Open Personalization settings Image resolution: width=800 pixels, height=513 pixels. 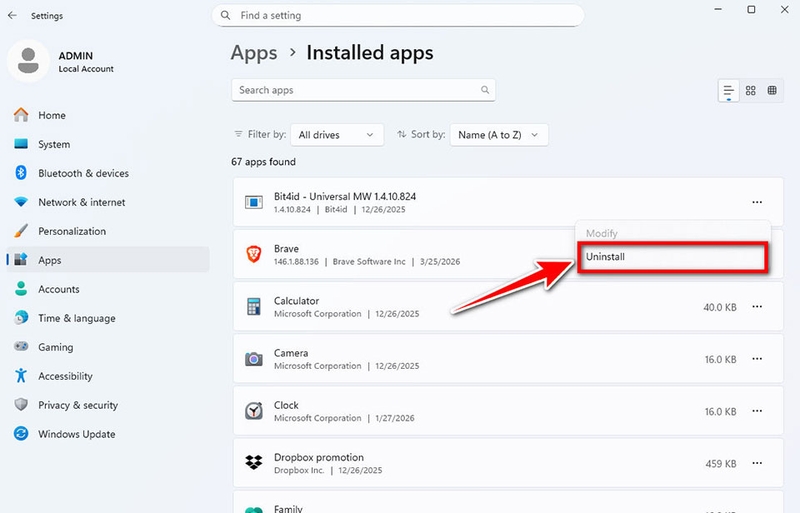108,231
